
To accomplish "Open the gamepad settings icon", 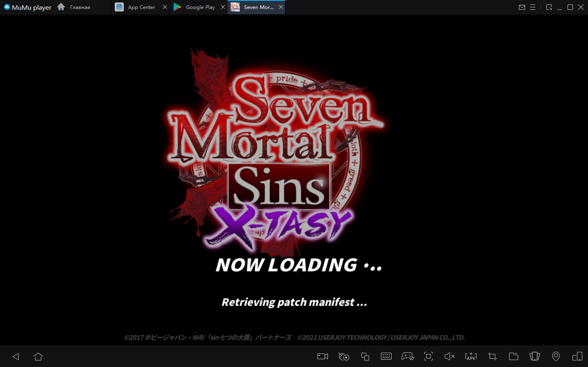I will (x=408, y=356).
